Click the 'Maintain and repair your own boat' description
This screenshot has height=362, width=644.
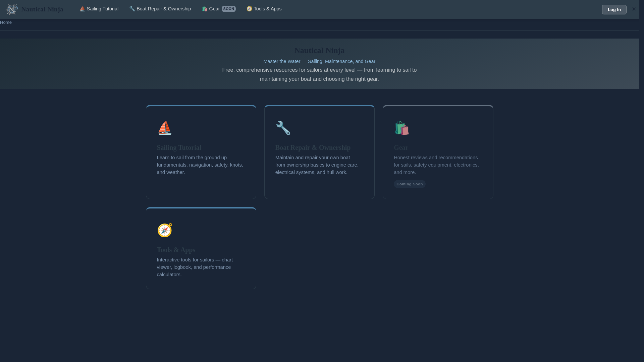317,165
